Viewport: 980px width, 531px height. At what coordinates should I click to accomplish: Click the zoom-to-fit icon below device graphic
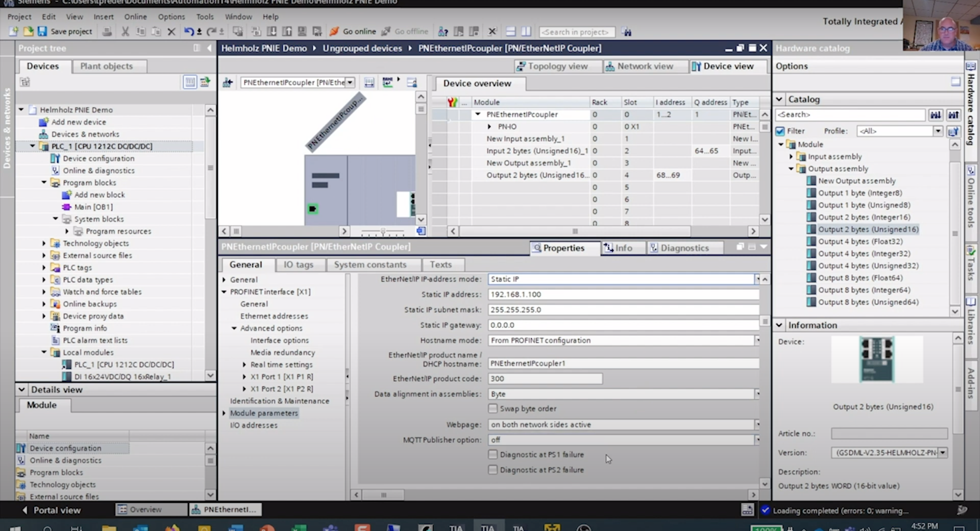click(x=421, y=231)
